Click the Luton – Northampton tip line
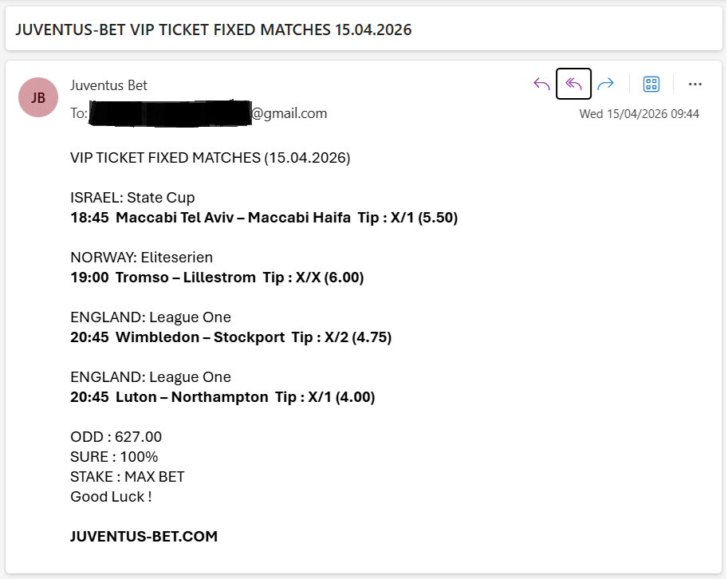The image size is (728, 579). pyautogui.click(x=222, y=397)
